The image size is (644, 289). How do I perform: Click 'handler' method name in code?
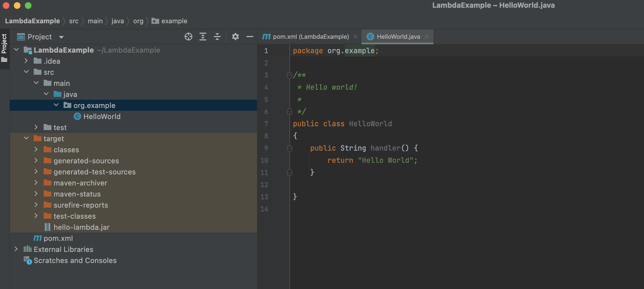(386, 148)
